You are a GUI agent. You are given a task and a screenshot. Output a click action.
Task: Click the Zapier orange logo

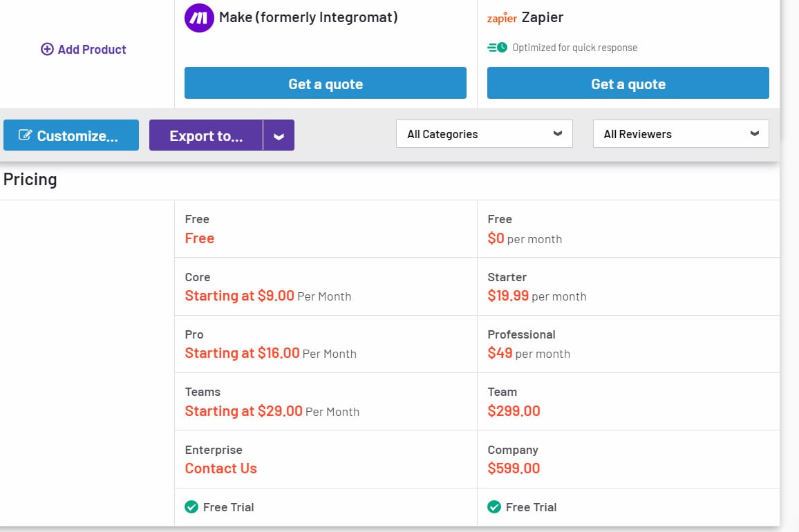[x=502, y=18]
